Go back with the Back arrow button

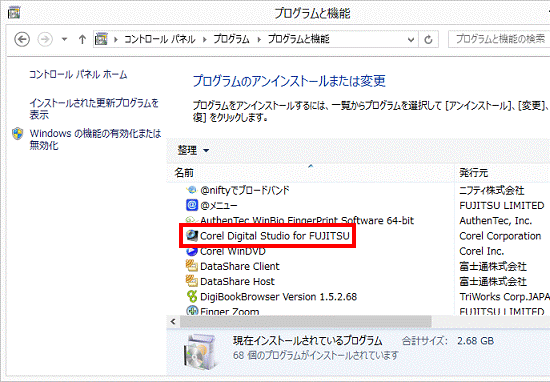pos(22,39)
